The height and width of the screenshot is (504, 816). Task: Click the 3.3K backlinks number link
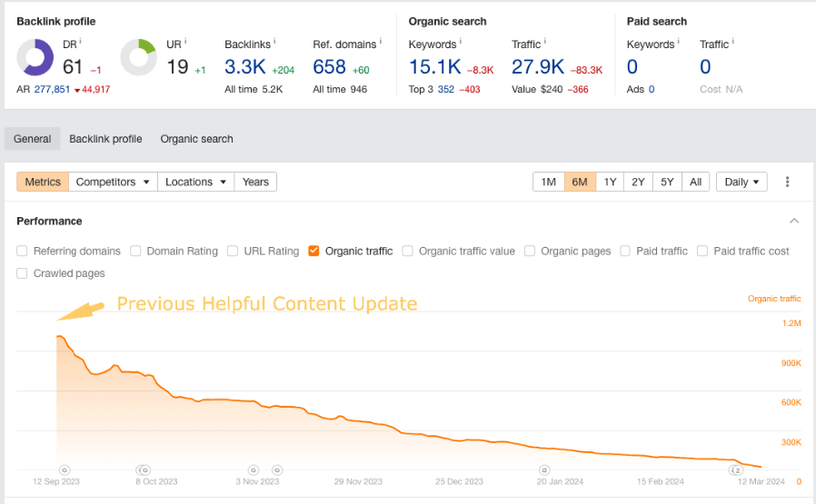tap(245, 66)
